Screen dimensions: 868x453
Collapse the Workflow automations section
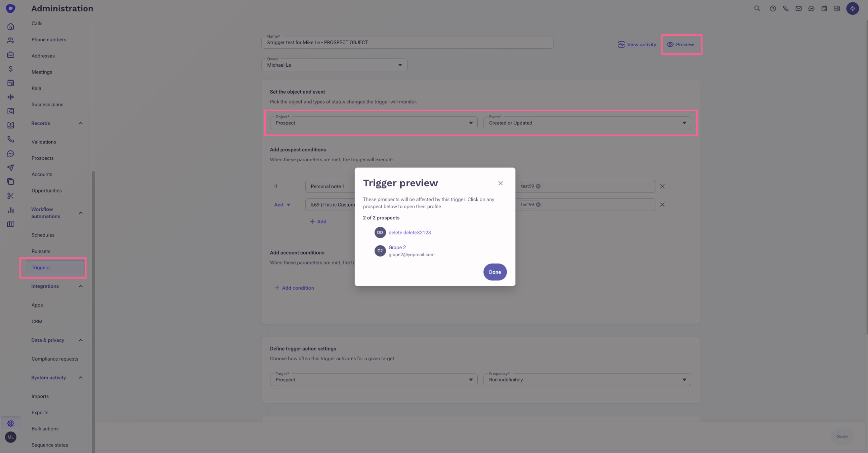click(81, 213)
